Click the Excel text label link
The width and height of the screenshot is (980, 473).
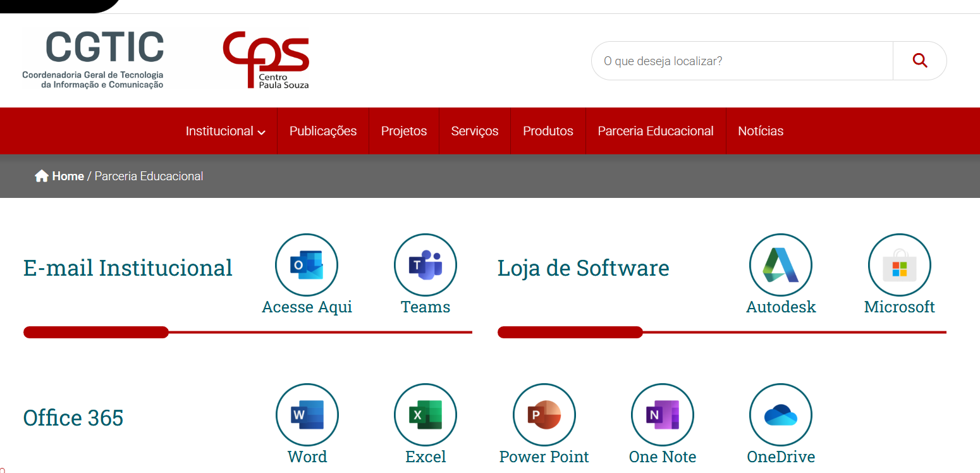(426, 457)
